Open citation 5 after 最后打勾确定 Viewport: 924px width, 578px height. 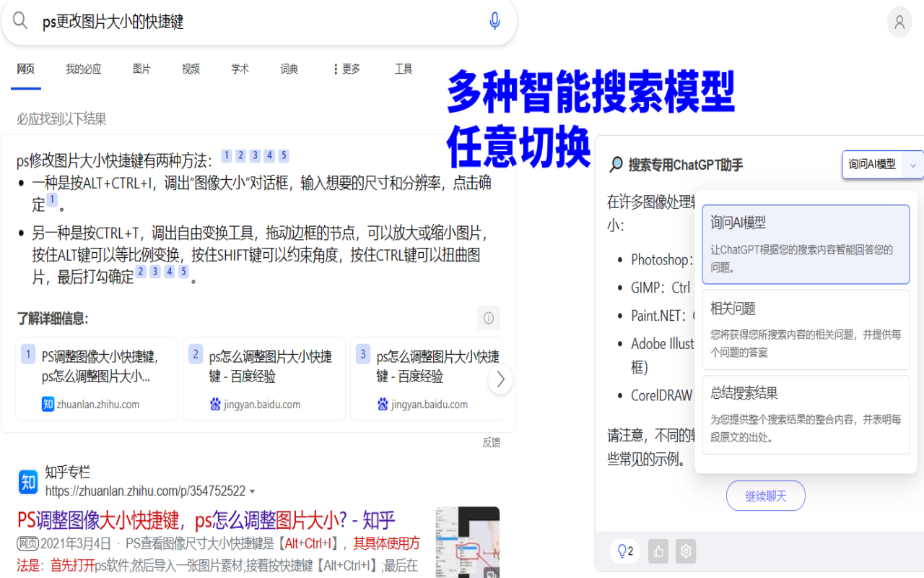click(x=184, y=272)
